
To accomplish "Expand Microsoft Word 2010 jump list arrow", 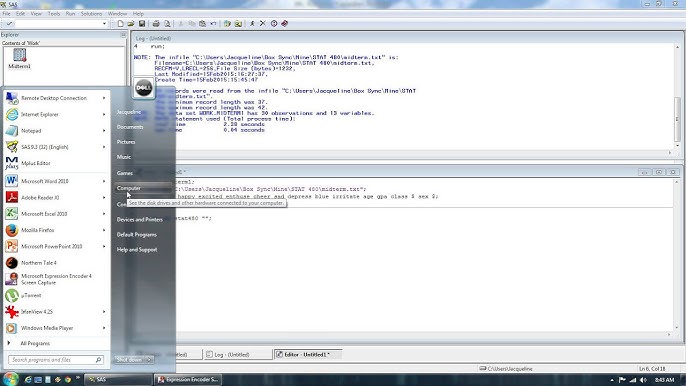I will (104, 181).
